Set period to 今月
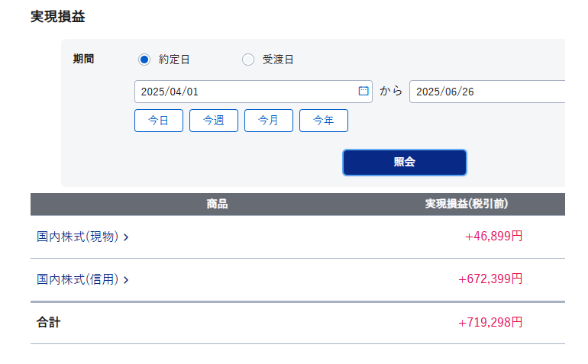Image resolution: width=588 pixels, height=364 pixels. (x=269, y=121)
